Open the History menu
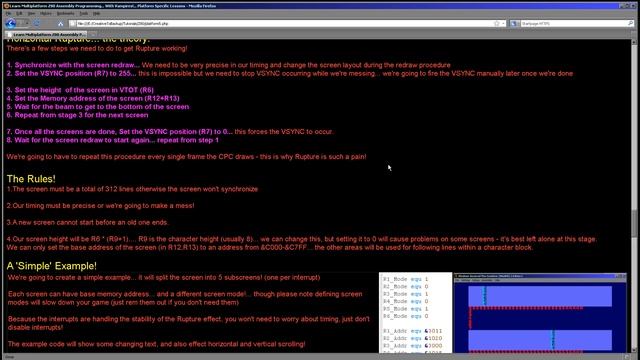 (46, 13)
